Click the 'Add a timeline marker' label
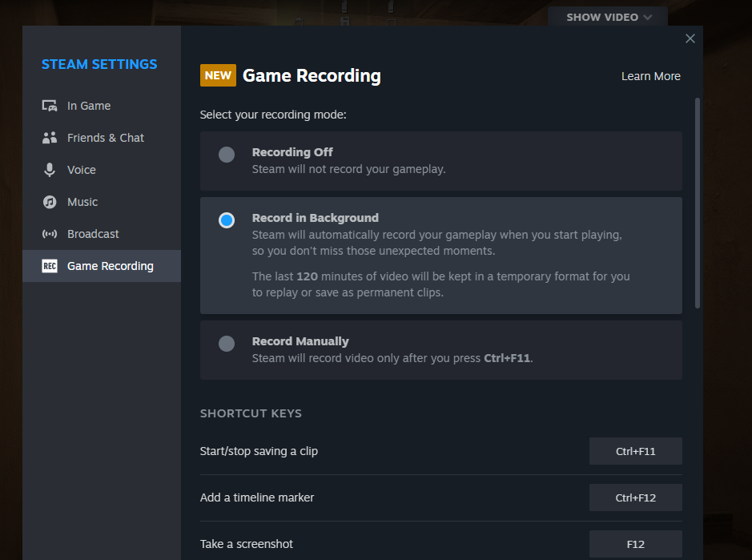Image resolution: width=752 pixels, height=560 pixels. [257, 498]
